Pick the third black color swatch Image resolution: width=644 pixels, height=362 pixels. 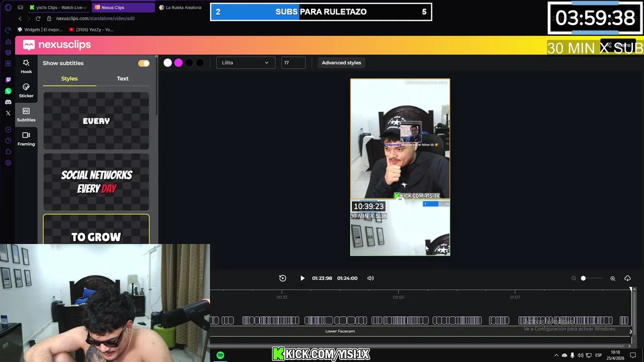pyautogui.click(x=189, y=63)
